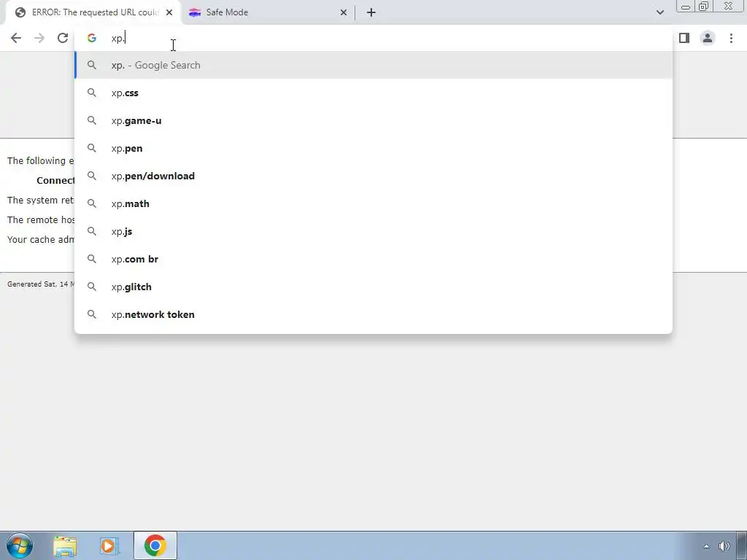
Task: Open a new tab
Action: pyautogui.click(x=371, y=12)
